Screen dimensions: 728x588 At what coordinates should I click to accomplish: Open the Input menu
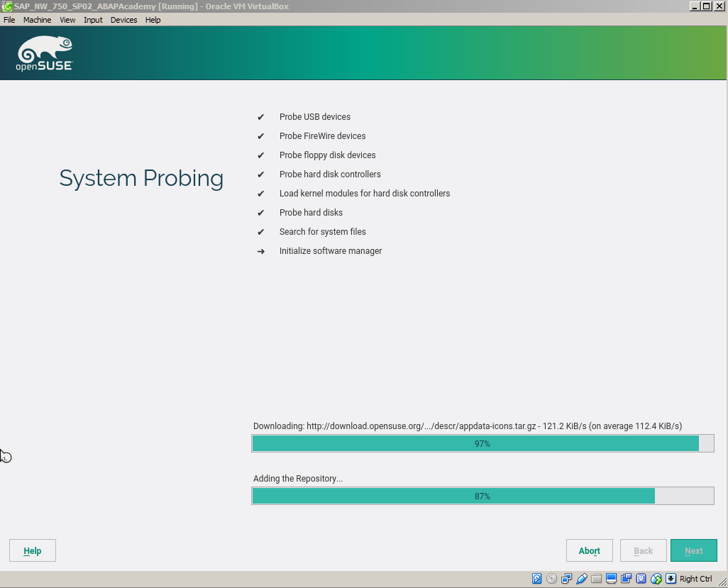93,20
